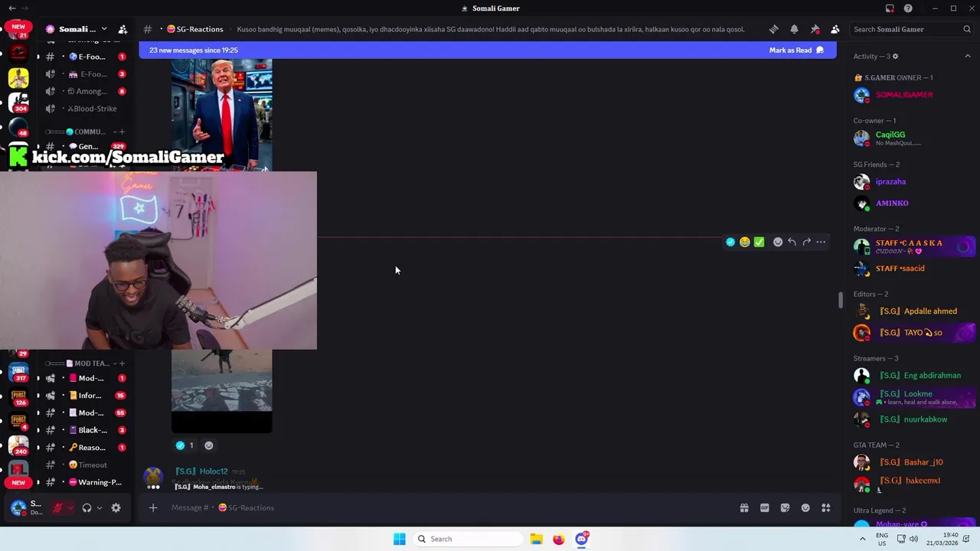Show pinned messages with the pin icon
The width and height of the screenshot is (980, 551).
(x=815, y=29)
